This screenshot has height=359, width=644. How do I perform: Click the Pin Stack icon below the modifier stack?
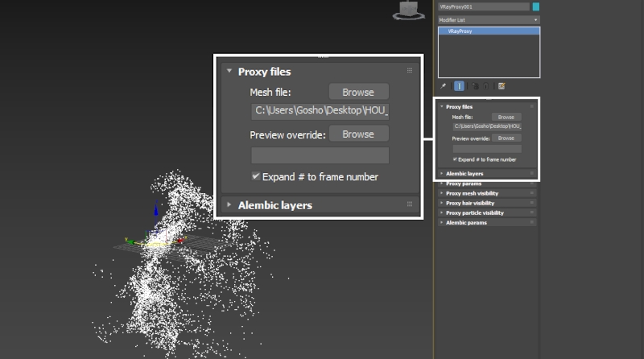(x=443, y=85)
